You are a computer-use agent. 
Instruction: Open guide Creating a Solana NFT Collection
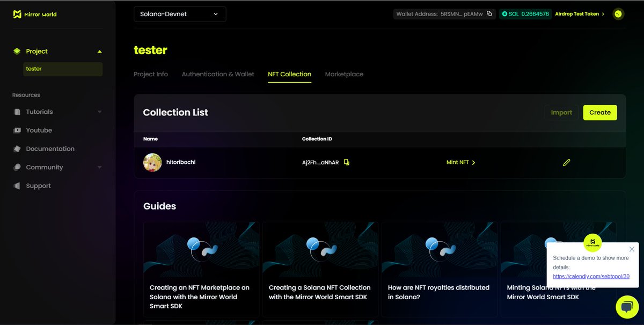click(x=320, y=269)
